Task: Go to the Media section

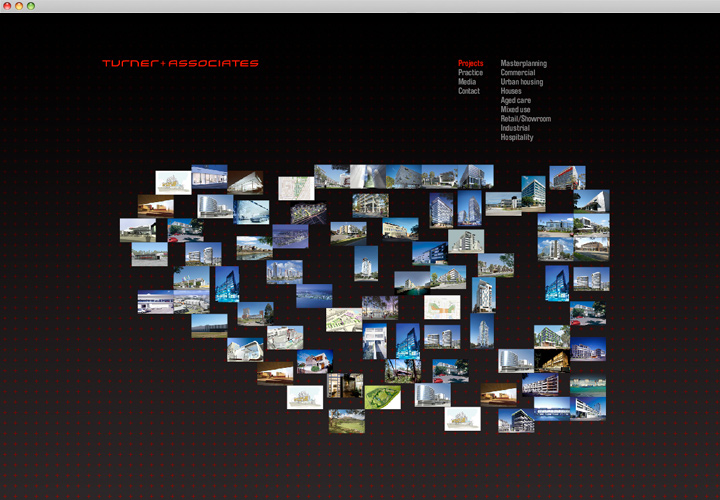Action: [x=467, y=82]
